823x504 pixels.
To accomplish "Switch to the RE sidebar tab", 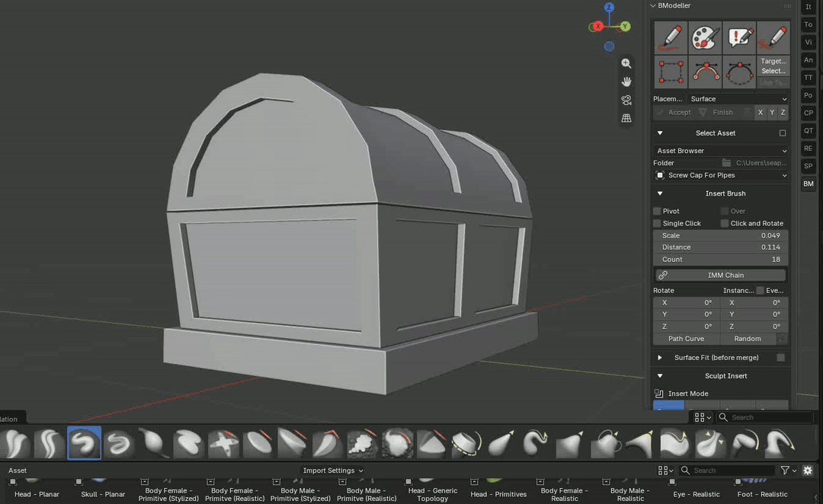I will pyautogui.click(x=809, y=148).
